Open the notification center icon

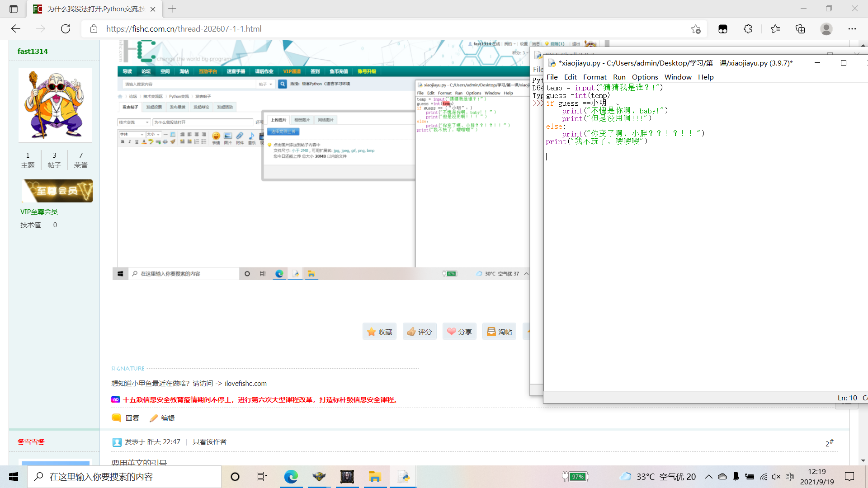pyautogui.click(x=849, y=477)
